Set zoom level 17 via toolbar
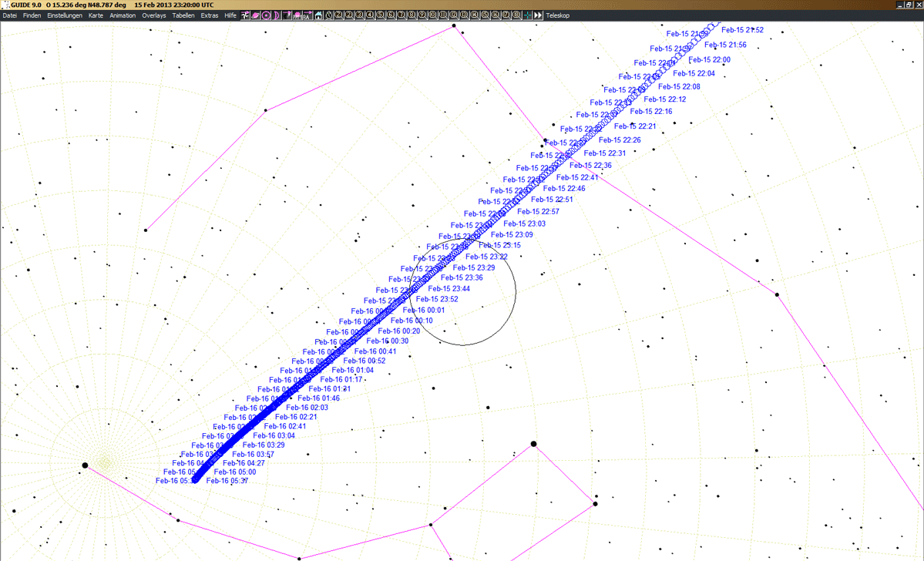The image size is (924, 561). (505, 15)
